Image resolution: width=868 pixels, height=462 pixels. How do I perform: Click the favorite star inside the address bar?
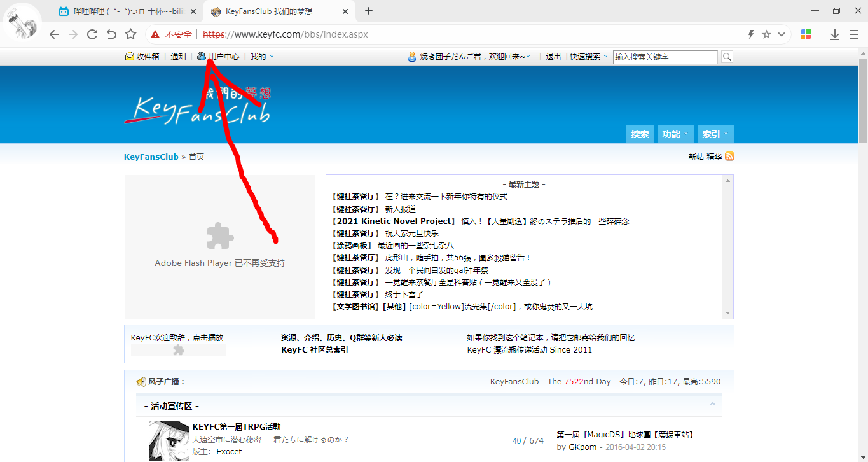click(x=766, y=34)
